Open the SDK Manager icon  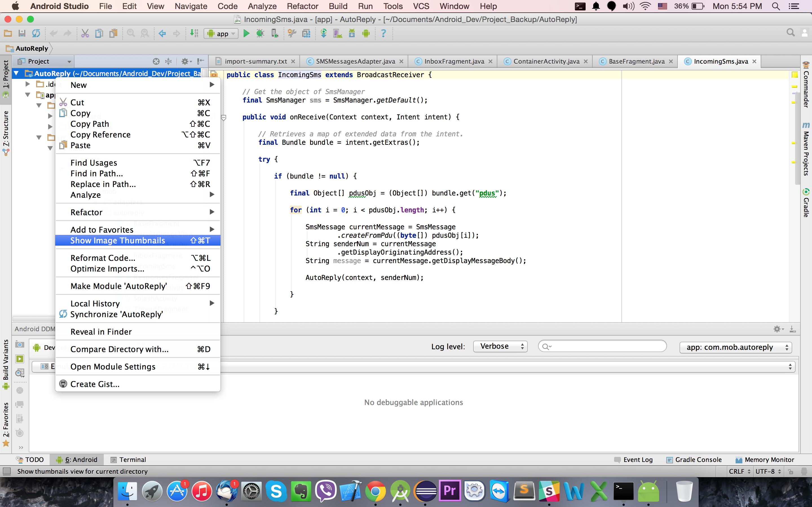click(352, 33)
